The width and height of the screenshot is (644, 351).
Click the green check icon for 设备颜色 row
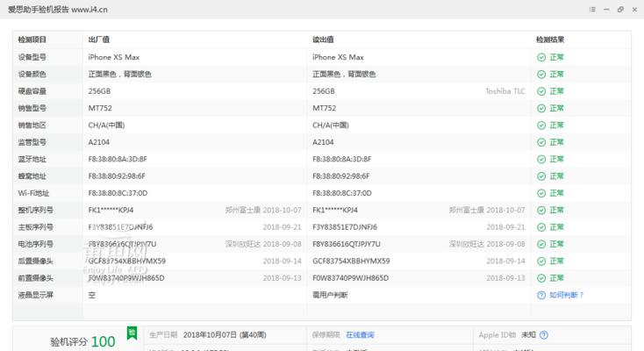pos(541,75)
